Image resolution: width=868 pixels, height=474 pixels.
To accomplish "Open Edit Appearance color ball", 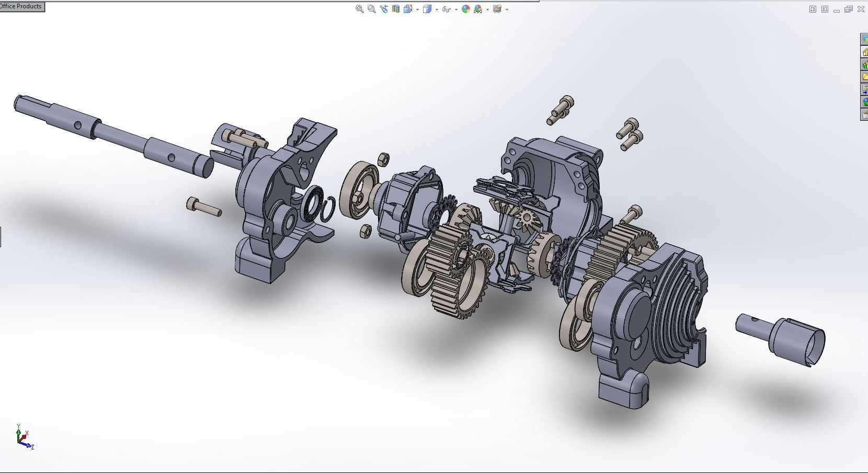I will point(466,9).
